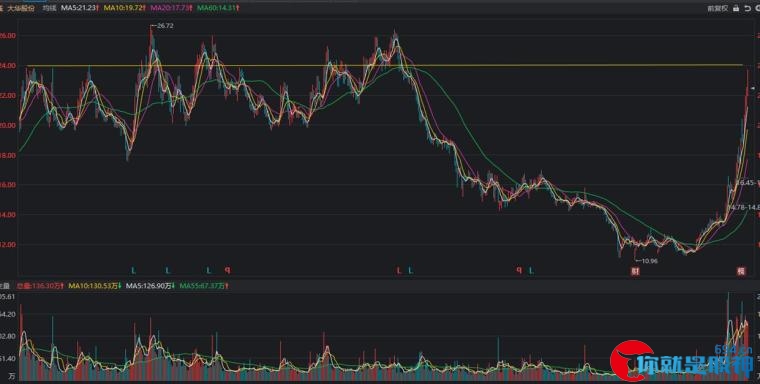Click the 16.45 gap price label
Image resolution: width=760 pixels, height=384 pixels.
pyautogui.click(x=744, y=182)
